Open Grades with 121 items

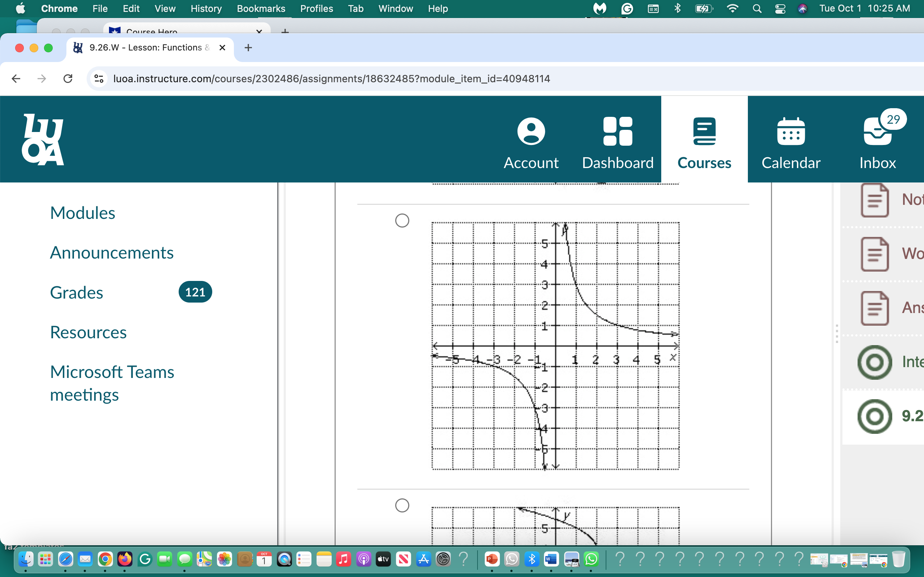(77, 292)
